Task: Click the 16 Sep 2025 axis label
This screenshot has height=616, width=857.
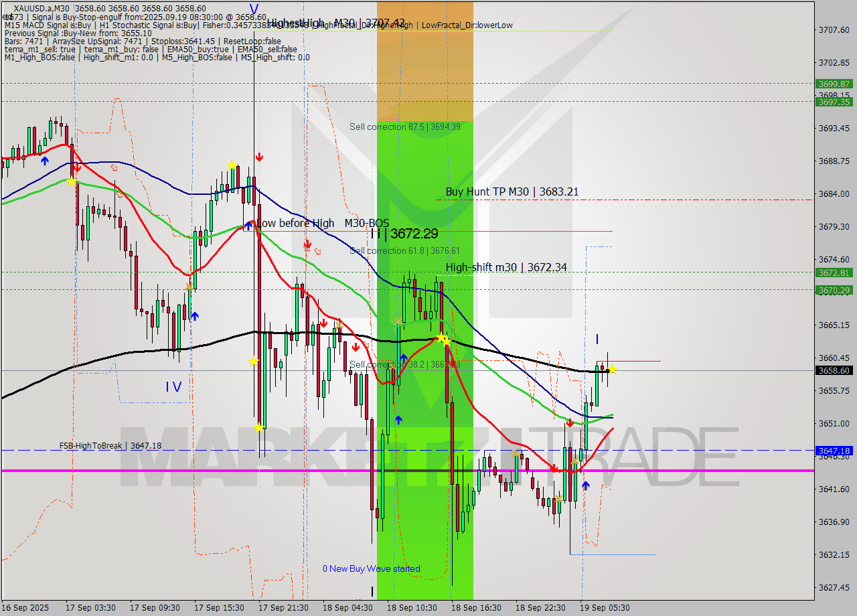Action: (x=25, y=608)
